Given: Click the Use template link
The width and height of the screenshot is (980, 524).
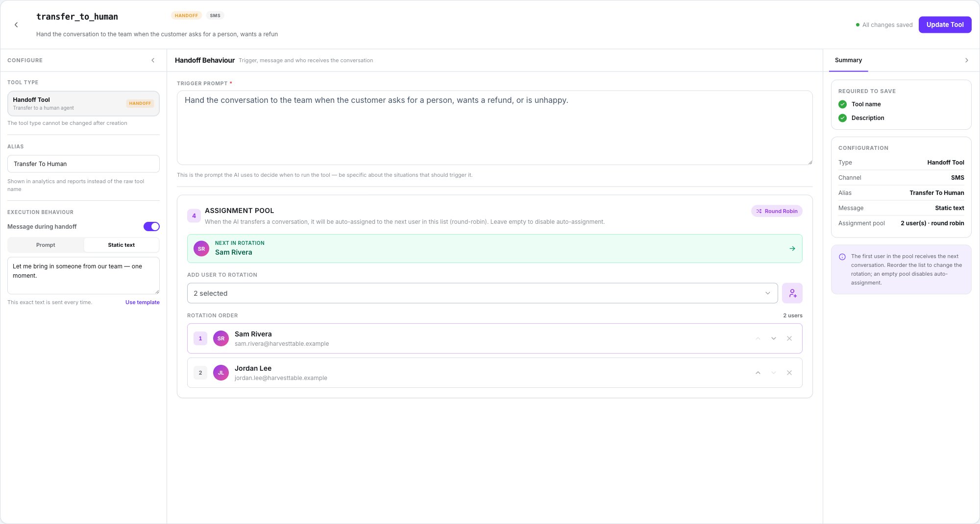Looking at the screenshot, I should click(x=143, y=302).
